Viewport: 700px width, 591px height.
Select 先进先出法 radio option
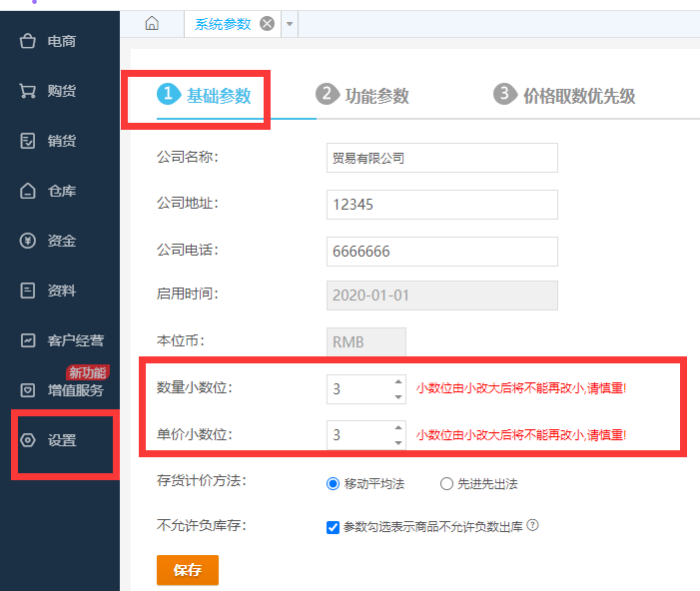(446, 484)
